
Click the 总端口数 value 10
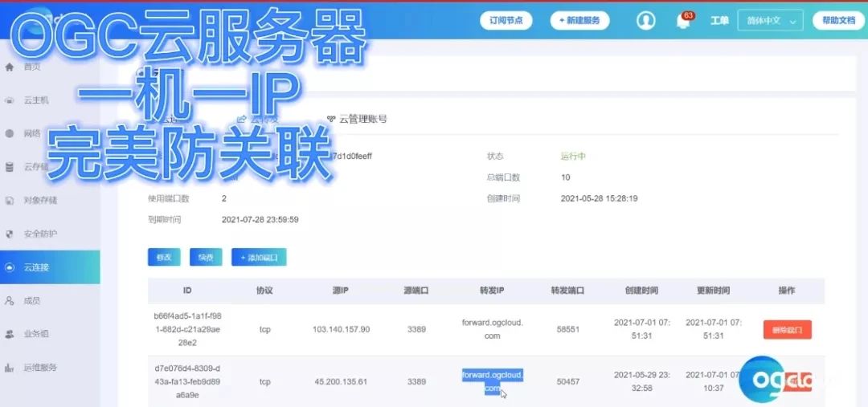click(x=566, y=177)
